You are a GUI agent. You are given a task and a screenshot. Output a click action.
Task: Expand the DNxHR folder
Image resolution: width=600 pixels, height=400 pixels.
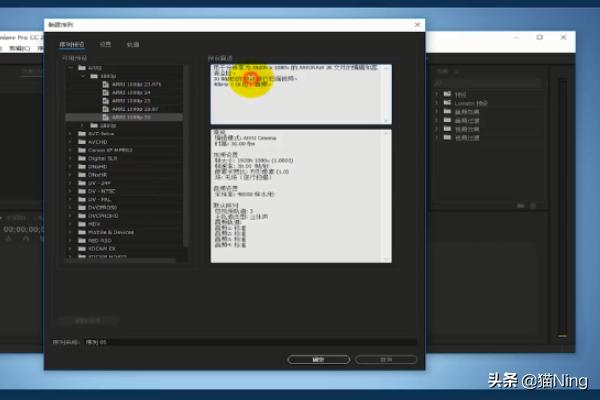[70, 175]
